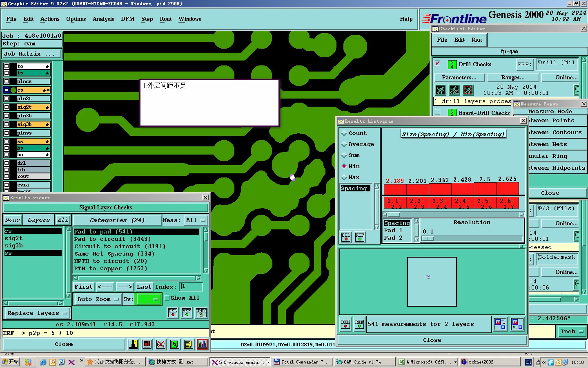Open the Options menu
The image size is (588, 368).
[76, 19]
